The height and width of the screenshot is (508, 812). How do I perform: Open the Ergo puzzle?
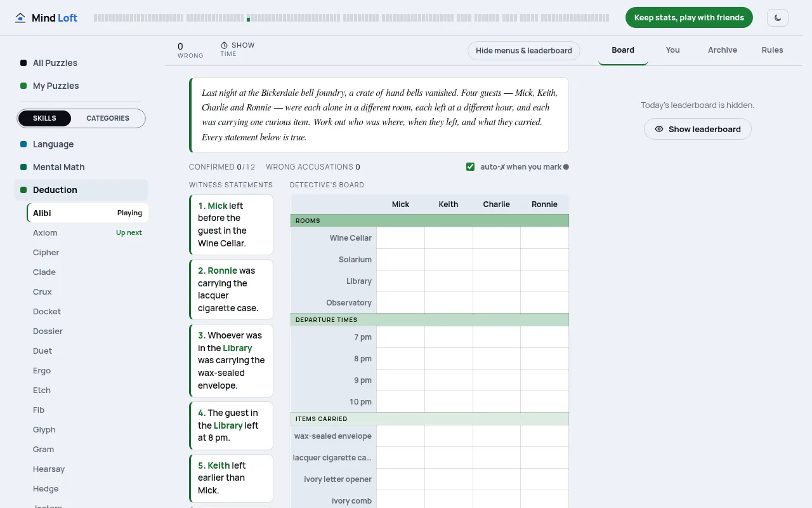[x=88, y=371]
